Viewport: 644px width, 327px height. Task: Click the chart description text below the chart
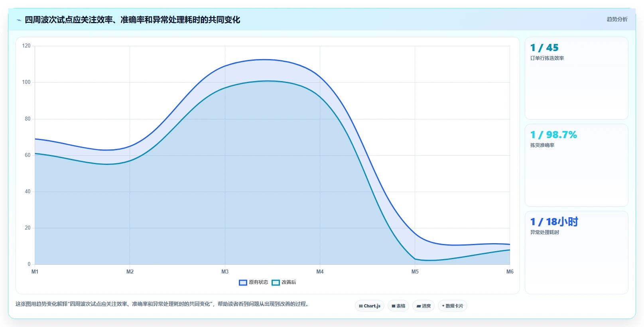163,304
